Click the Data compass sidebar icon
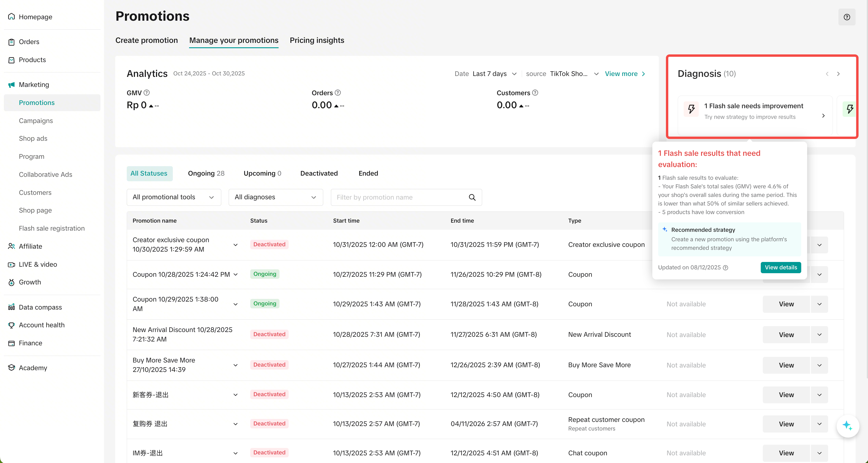868x463 pixels. tap(12, 307)
